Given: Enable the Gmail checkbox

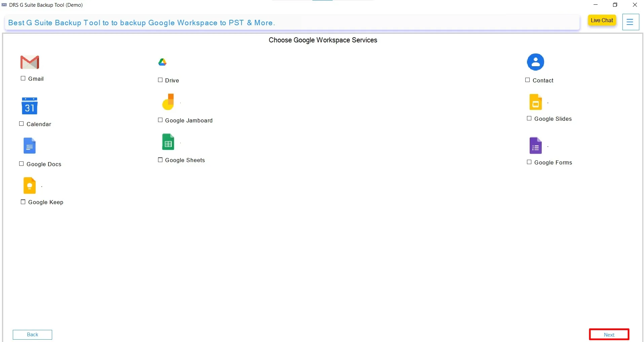Looking at the screenshot, I should point(23,78).
